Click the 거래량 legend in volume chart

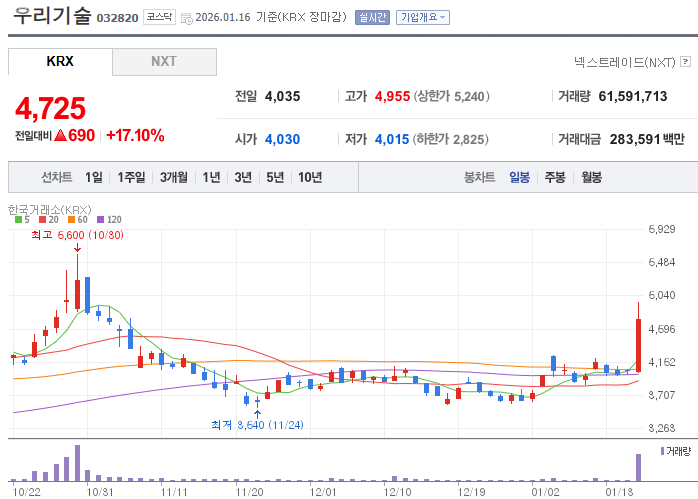tap(676, 451)
